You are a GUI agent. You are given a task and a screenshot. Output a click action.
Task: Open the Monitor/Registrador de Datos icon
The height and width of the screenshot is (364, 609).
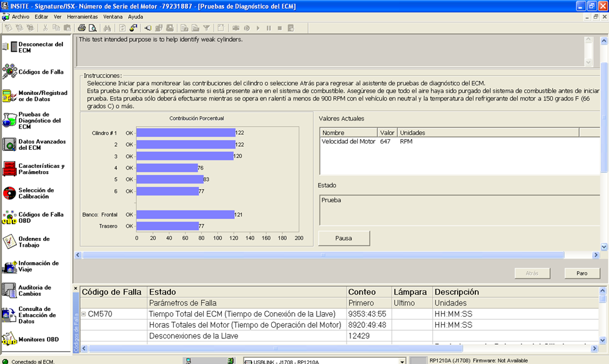[x=10, y=96]
